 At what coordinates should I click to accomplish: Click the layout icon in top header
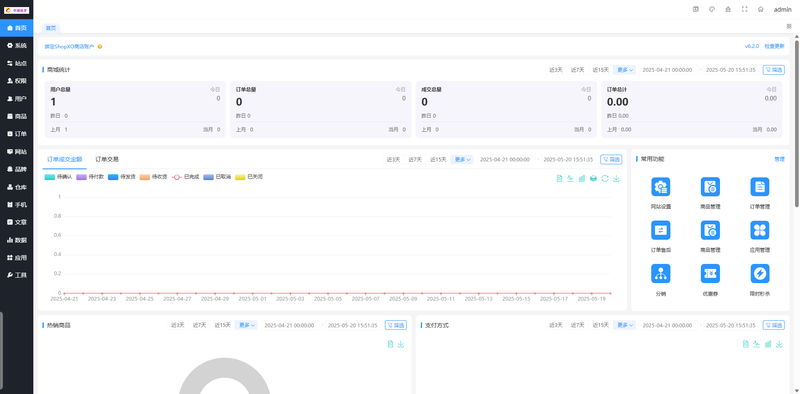(x=695, y=9)
